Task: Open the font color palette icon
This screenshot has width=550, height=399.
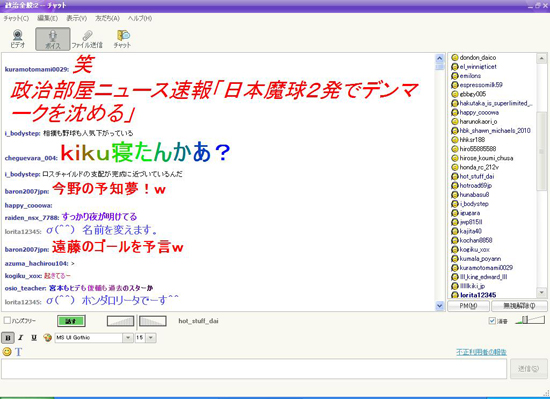Action: click(x=47, y=337)
